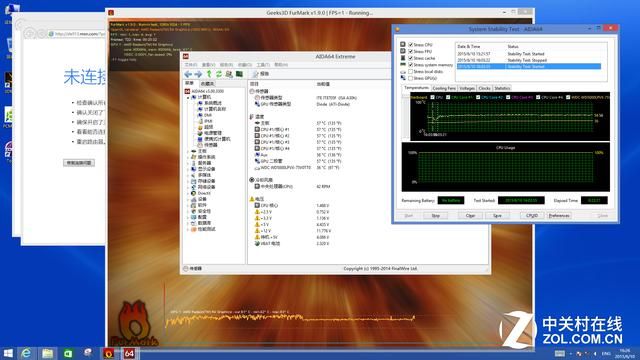Open the green Store icon on taskbar

point(68,353)
